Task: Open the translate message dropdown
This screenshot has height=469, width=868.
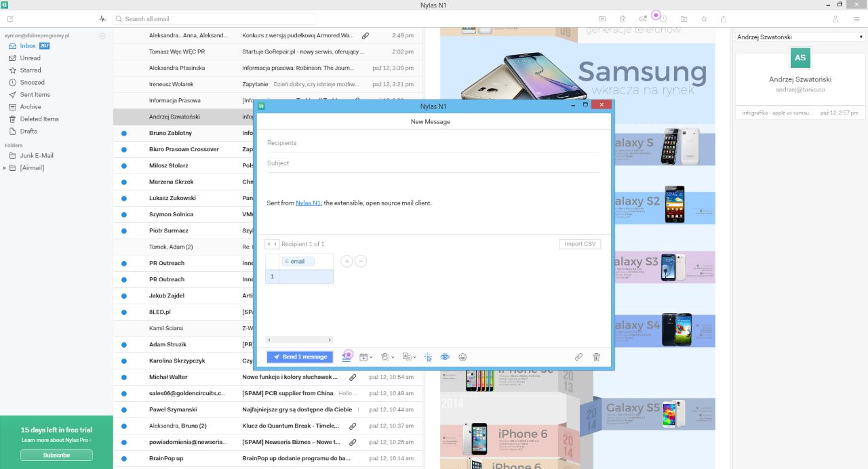Action: coord(409,357)
